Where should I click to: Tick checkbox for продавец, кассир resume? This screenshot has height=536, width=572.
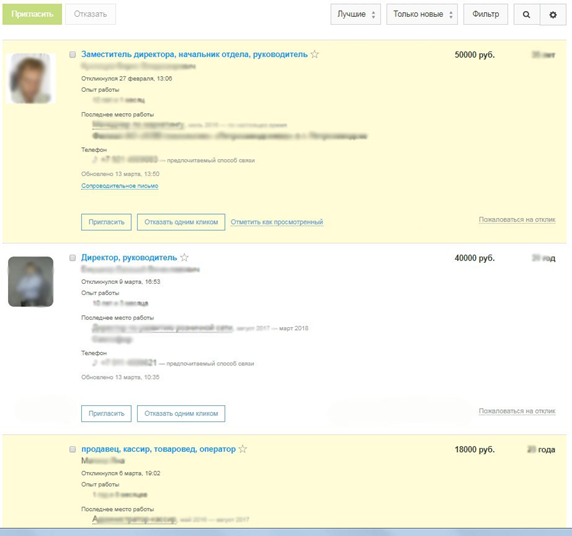73,449
